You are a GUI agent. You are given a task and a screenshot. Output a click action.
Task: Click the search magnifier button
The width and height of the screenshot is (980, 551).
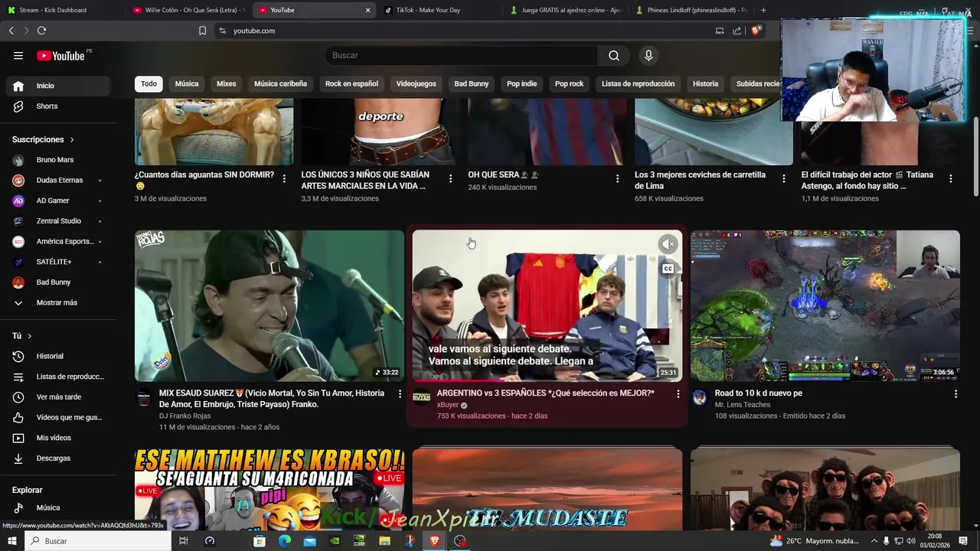pyautogui.click(x=613, y=55)
